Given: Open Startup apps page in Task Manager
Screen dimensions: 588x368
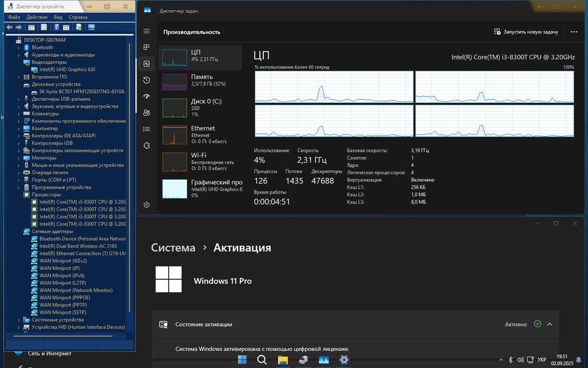Looking at the screenshot, I should coord(146,96).
